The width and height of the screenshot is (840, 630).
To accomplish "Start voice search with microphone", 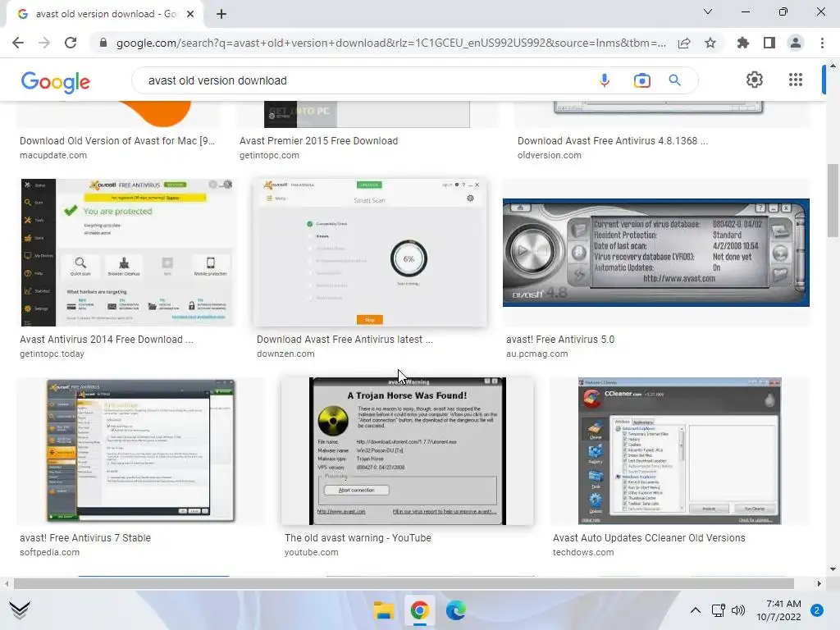I will [x=605, y=80].
